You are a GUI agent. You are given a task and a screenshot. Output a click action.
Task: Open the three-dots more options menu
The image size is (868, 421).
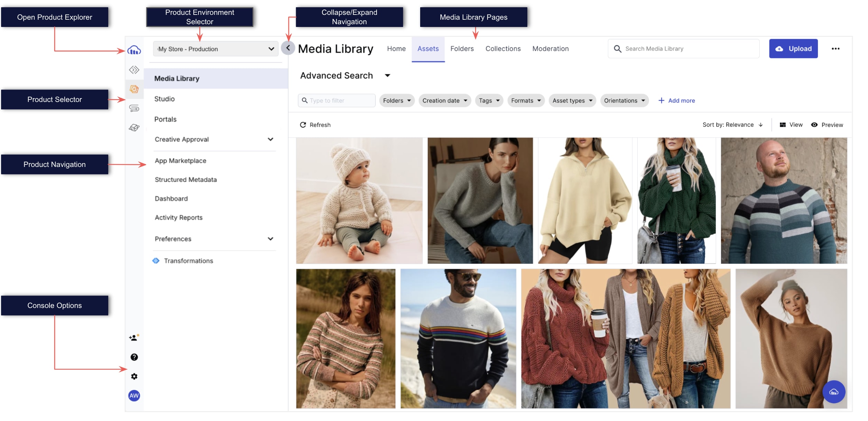(x=835, y=49)
